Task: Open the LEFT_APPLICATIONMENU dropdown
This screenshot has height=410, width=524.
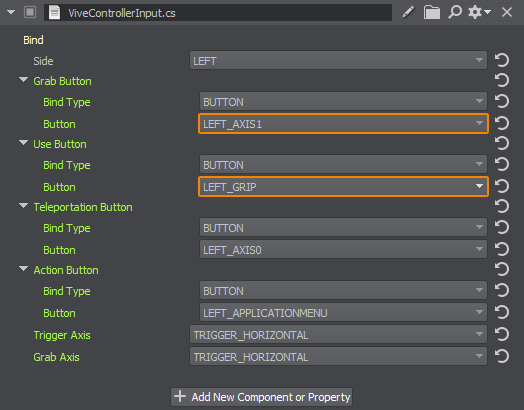Action: pos(343,313)
